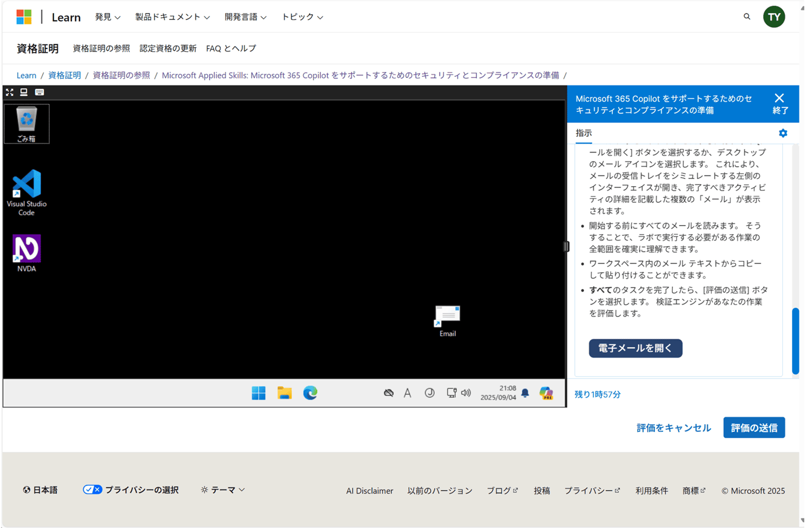The width and height of the screenshot is (812, 528).
Task: Click the Microsoft logo
Action: coord(24,17)
